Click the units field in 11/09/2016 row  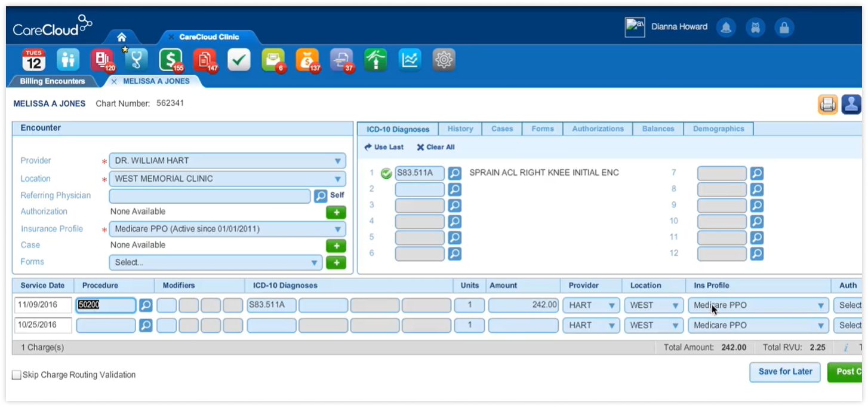pyautogui.click(x=469, y=305)
